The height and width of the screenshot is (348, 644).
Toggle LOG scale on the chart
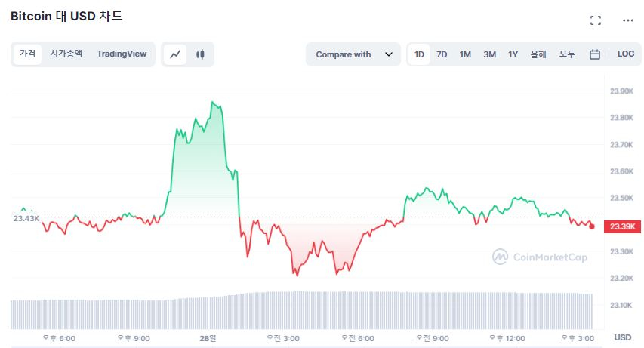[x=626, y=54]
